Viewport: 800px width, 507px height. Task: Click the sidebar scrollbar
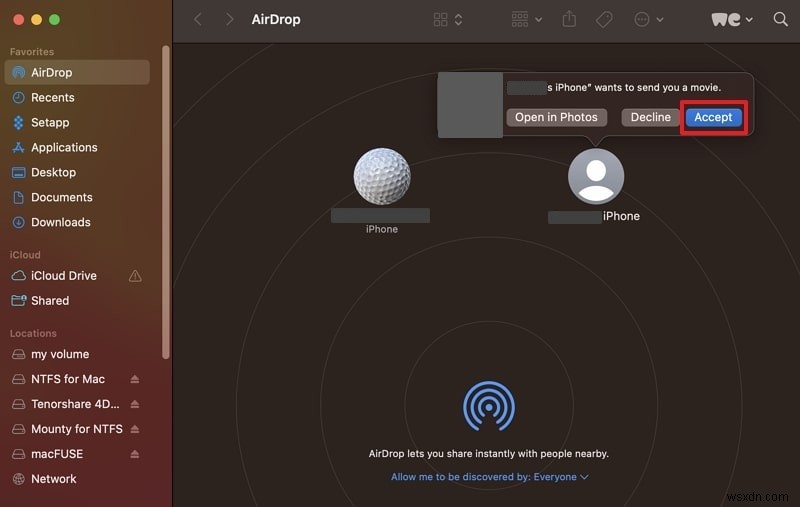(x=165, y=202)
